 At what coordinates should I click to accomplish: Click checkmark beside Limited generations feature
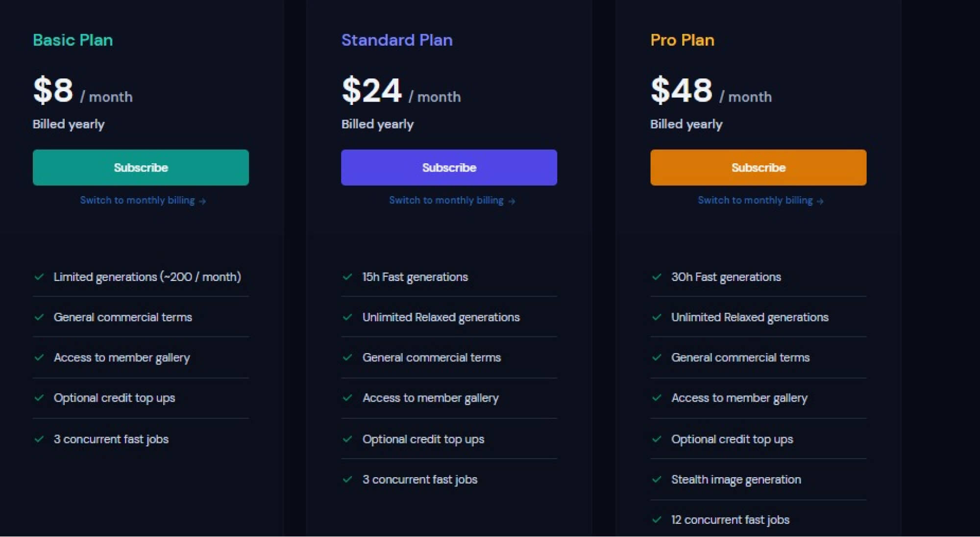[39, 277]
